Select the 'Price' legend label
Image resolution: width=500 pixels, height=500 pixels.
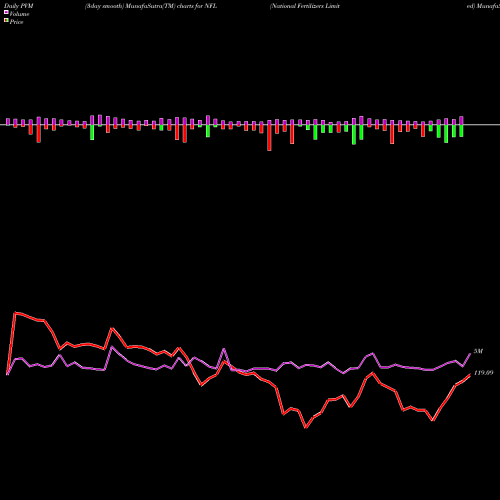pos(17,22)
